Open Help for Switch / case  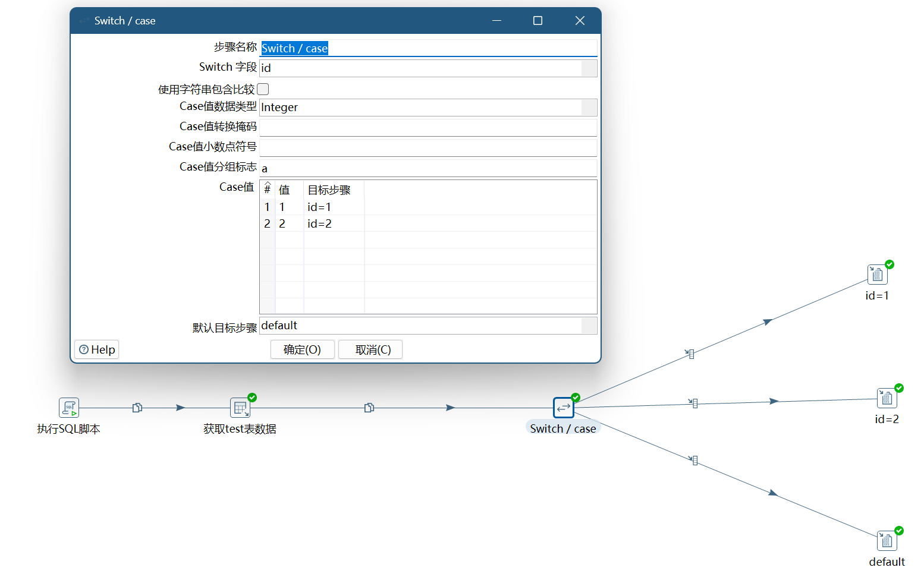click(97, 349)
